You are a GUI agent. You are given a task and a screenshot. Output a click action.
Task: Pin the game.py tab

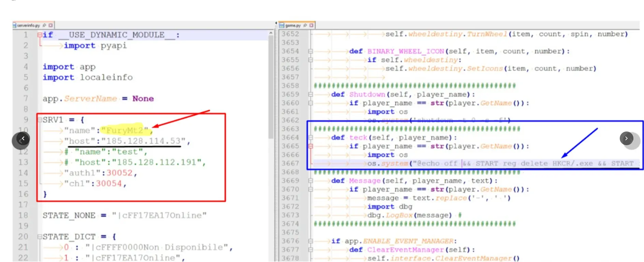305,25
